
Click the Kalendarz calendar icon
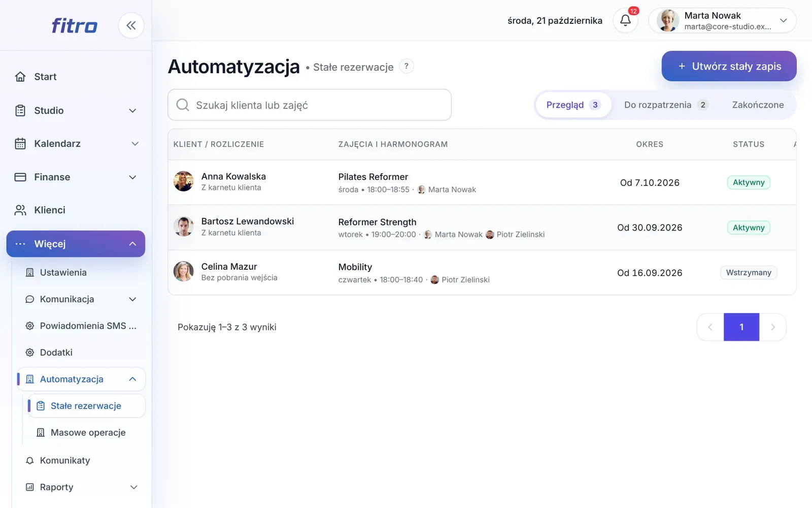tap(20, 144)
